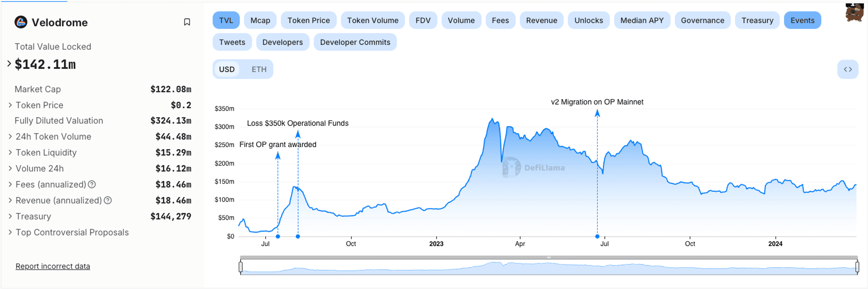Click the 2023 label on the x-axis
Screen dimensions: 868x289
click(436, 244)
